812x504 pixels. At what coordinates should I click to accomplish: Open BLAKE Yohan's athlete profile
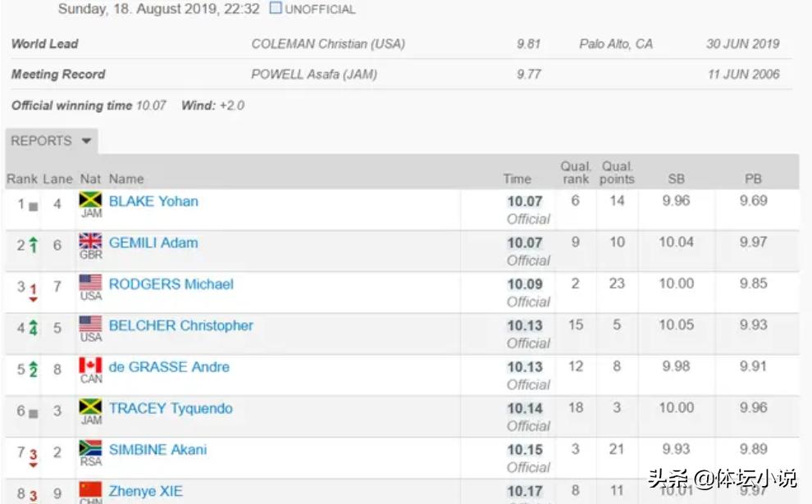click(x=153, y=202)
